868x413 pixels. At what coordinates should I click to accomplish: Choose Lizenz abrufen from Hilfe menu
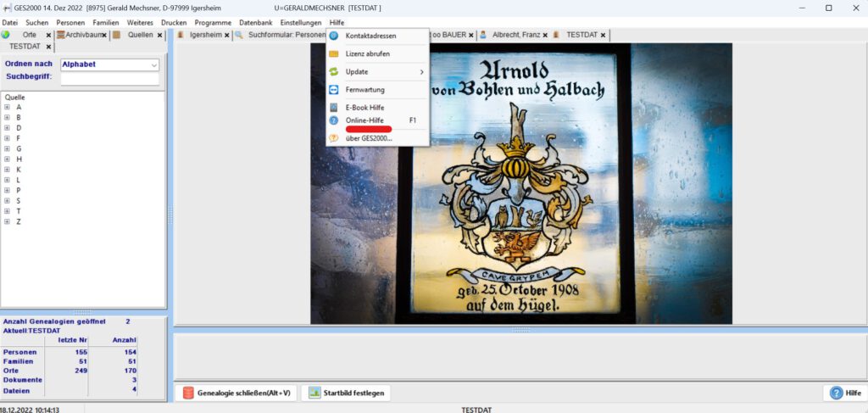coord(377,53)
